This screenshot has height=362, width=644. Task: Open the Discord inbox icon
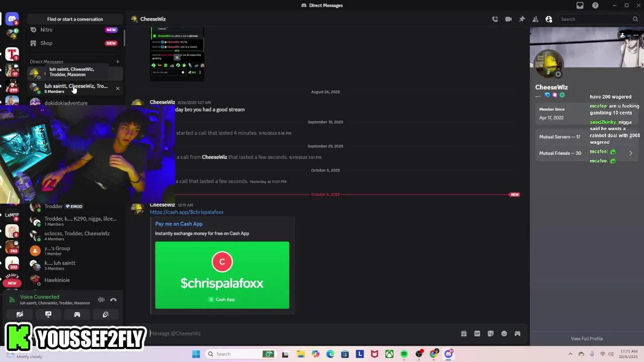(x=580, y=6)
